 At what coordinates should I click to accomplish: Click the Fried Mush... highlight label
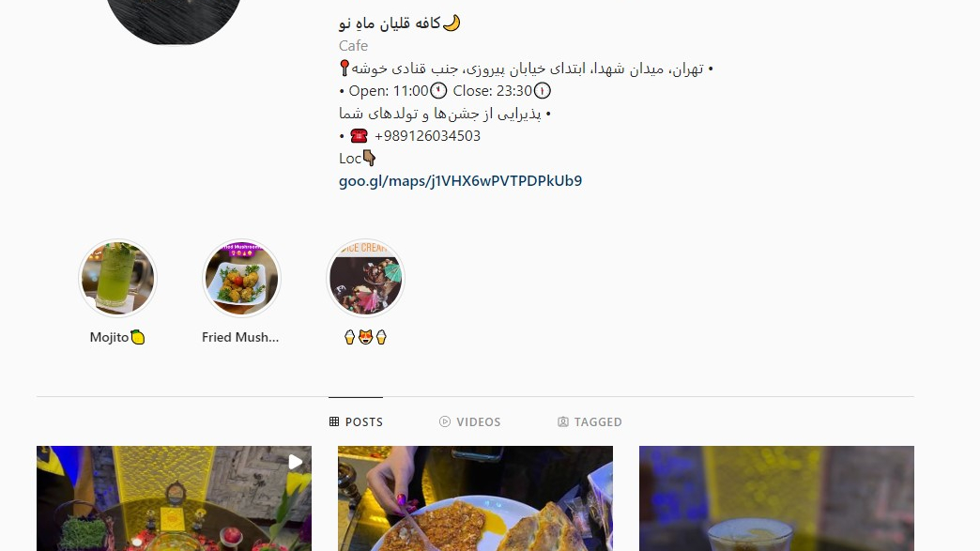pos(240,337)
